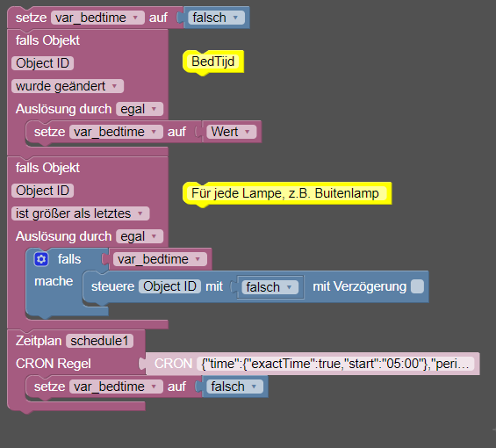The image size is (496, 448).
Task: Open 'wurde geändert' condition dropdown
Action: 68,86
